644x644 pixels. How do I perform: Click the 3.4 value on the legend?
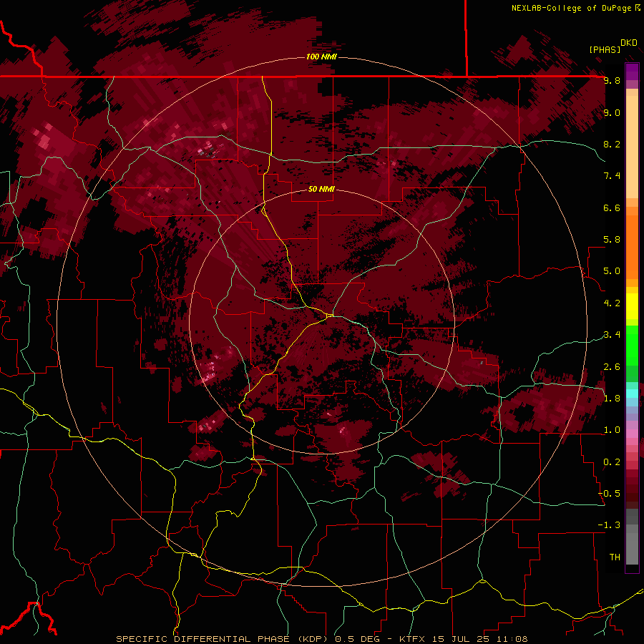click(x=612, y=335)
